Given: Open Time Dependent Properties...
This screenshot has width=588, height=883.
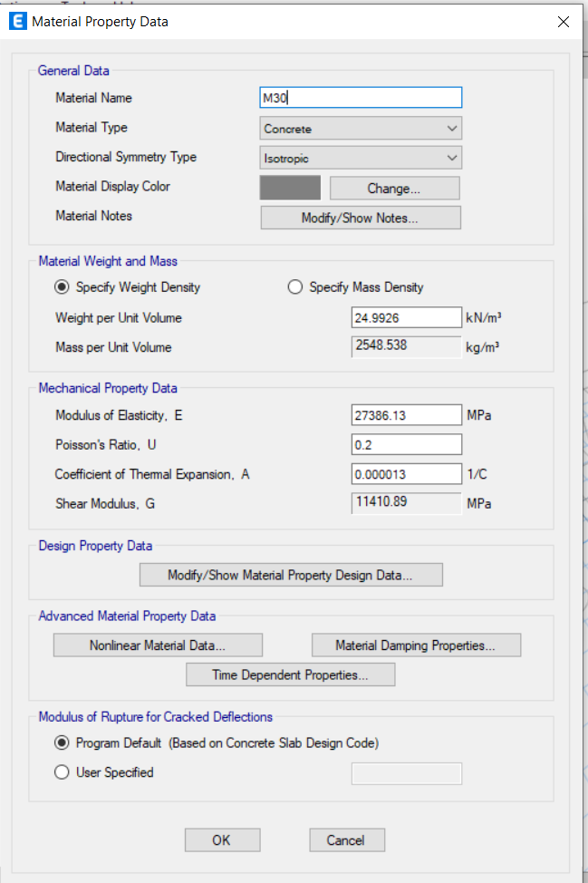Looking at the screenshot, I should 290,674.
